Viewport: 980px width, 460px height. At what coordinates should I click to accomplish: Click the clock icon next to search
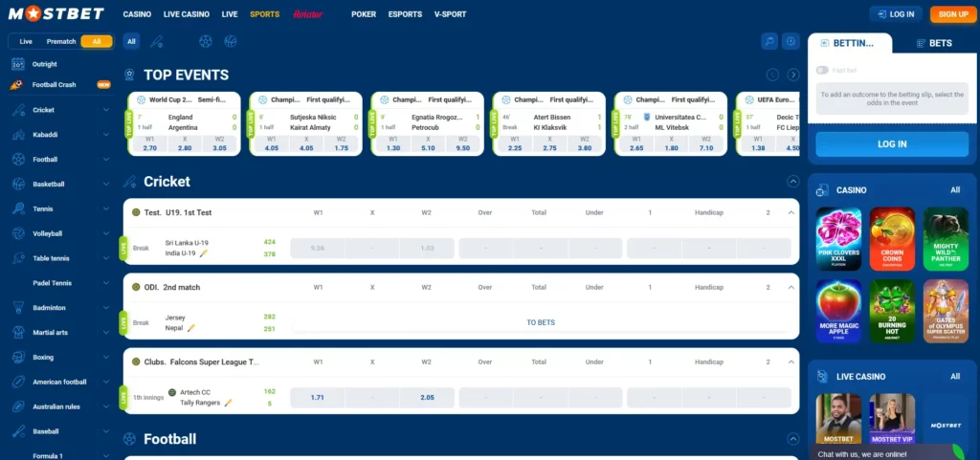(x=791, y=41)
